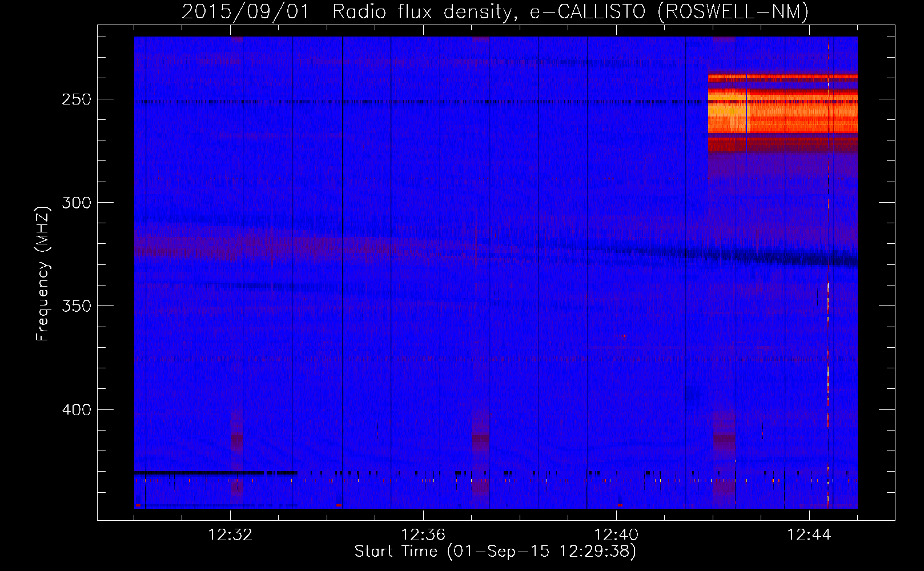
Task: Click the 250 frequency tick label
Action: [77, 99]
